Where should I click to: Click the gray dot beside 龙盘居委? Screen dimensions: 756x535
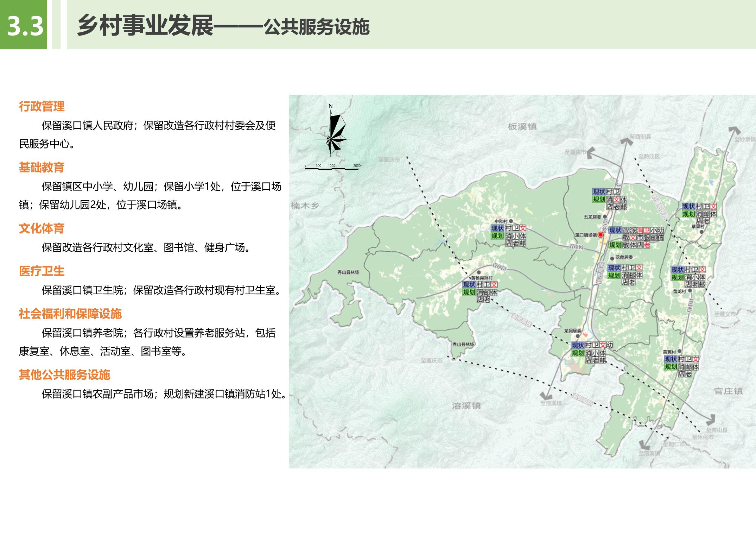pyautogui.click(x=612, y=258)
